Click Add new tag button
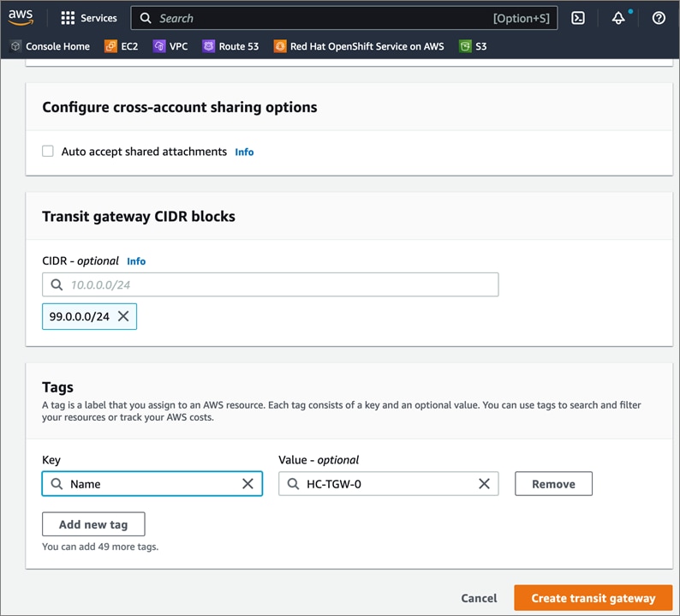Image resolution: width=680 pixels, height=616 pixels. (x=93, y=524)
